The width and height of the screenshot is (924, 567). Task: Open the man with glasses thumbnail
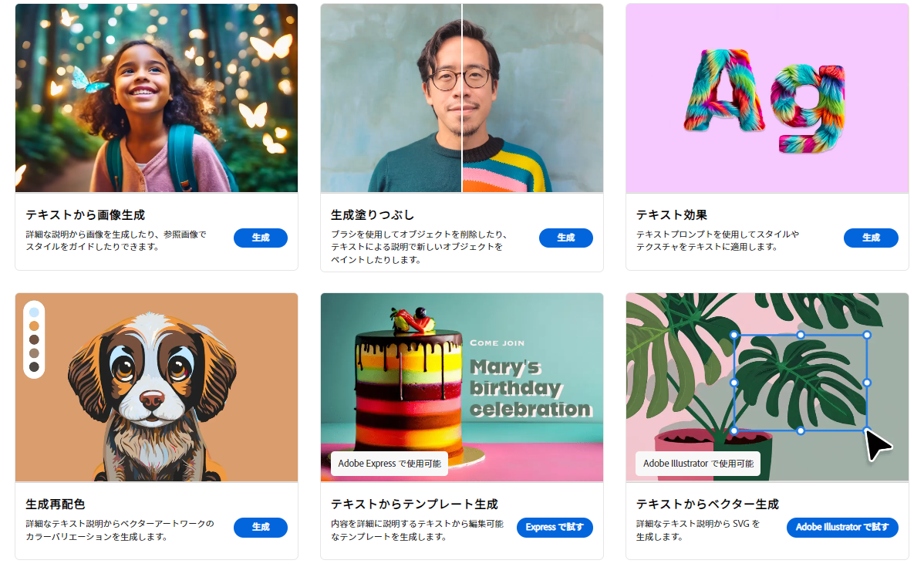pyautogui.click(x=462, y=98)
